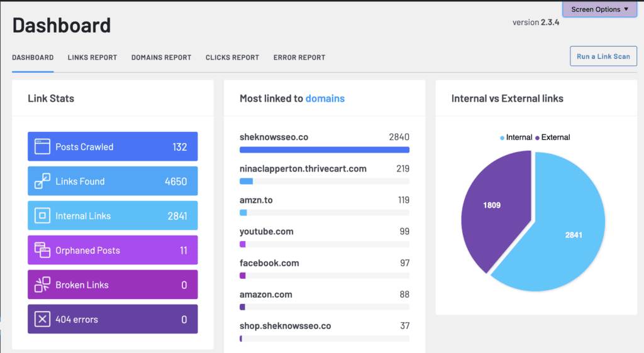Viewport: 644px width, 353px height.
Task: Click the facebook.com progress bar
Action: 325,276
